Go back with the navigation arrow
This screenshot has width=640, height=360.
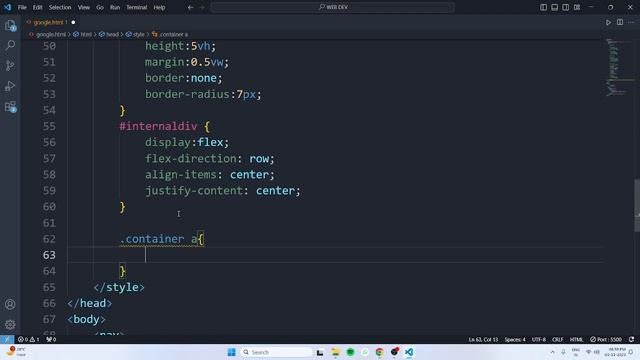[x=190, y=7]
